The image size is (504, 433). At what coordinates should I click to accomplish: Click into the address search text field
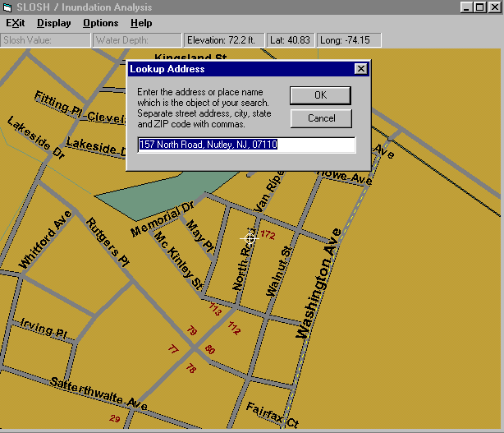(246, 145)
